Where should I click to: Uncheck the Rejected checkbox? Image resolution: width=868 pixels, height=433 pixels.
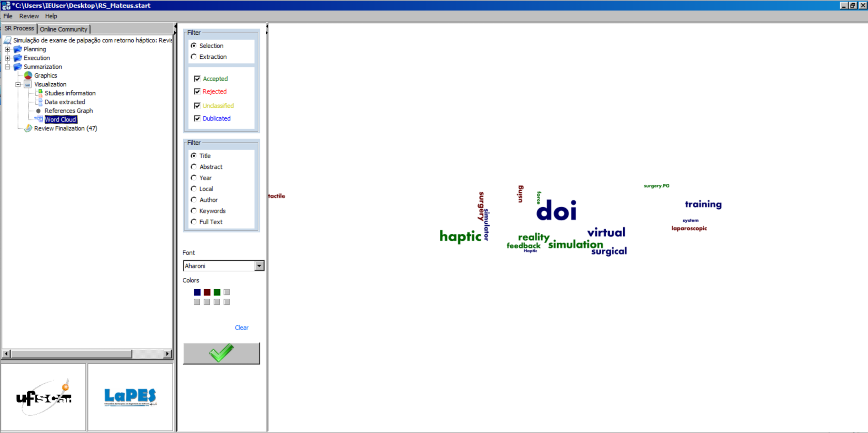click(x=197, y=91)
